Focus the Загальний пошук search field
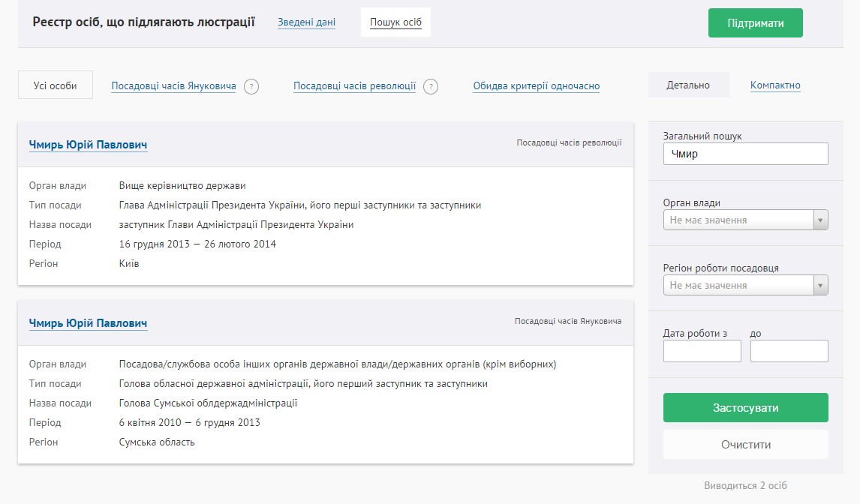This screenshot has width=860, height=504. coord(745,154)
